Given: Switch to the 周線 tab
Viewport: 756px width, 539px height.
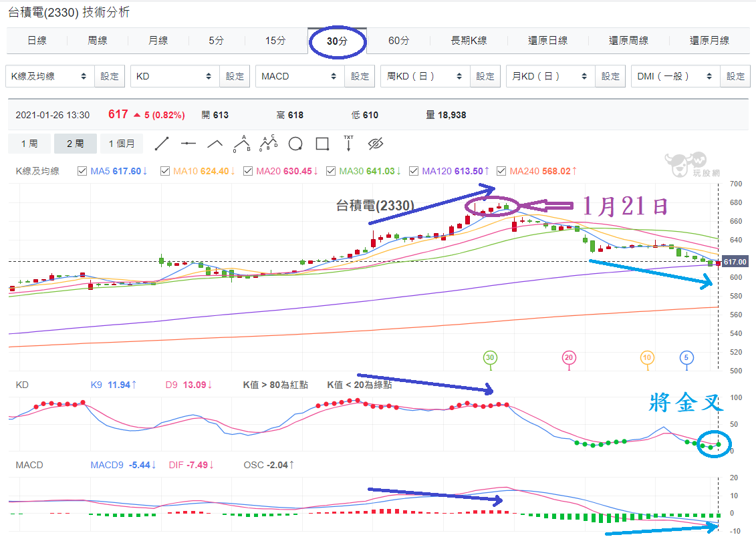Looking at the screenshot, I should (x=98, y=41).
